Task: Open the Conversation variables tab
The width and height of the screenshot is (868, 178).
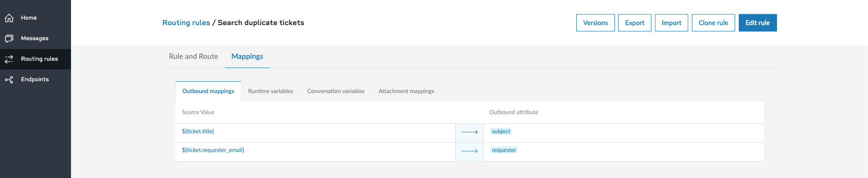Action: 336,91
